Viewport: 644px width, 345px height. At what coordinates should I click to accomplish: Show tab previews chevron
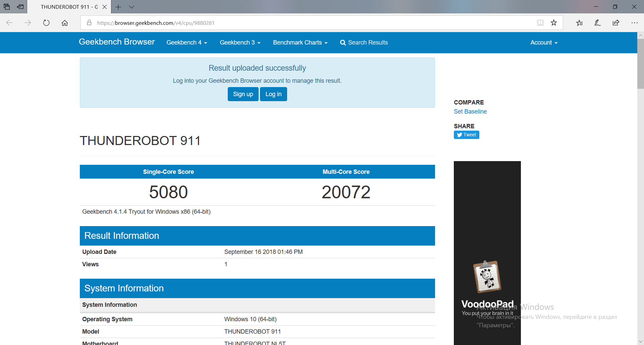click(131, 7)
